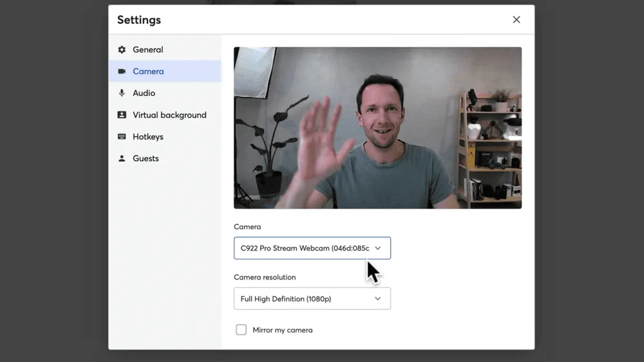Image resolution: width=644 pixels, height=362 pixels.
Task: Close the Settings dialog with the X
Action: [516, 20]
